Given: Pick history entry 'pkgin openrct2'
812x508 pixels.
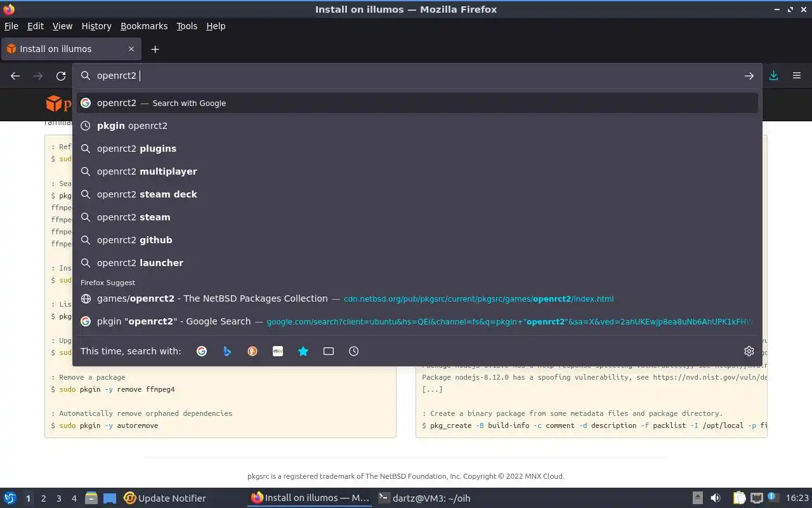Looking at the screenshot, I should click(x=417, y=126).
